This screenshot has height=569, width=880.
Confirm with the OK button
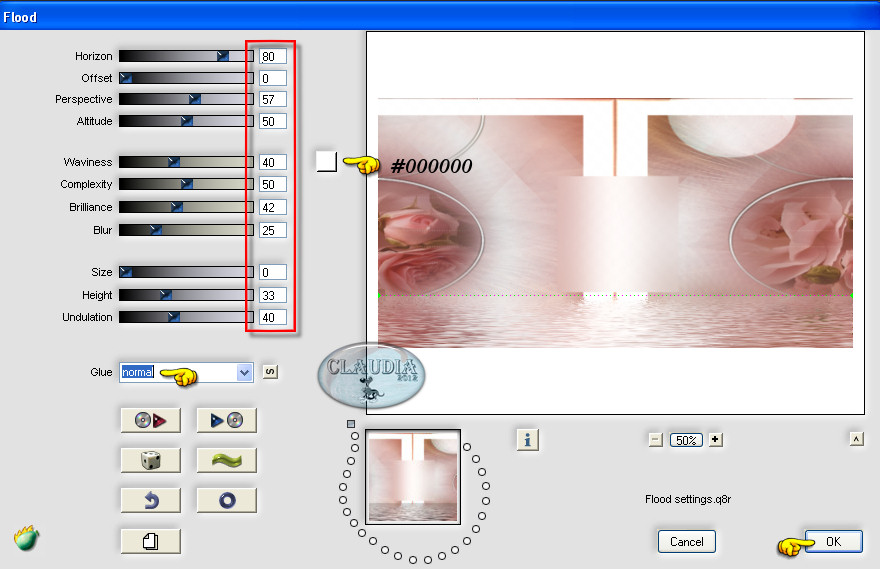coord(833,542)
